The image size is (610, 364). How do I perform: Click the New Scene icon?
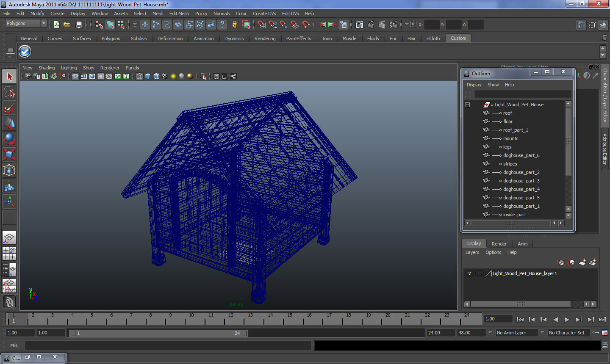pyautogui.click(x=56, y=25)
